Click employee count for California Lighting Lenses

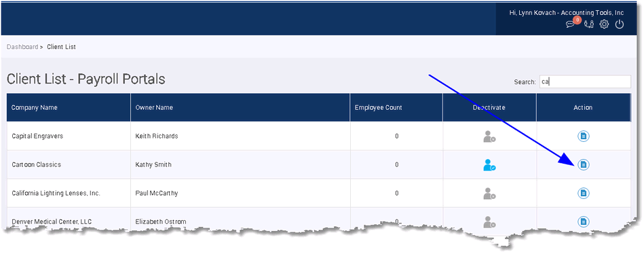coord(397,193)
